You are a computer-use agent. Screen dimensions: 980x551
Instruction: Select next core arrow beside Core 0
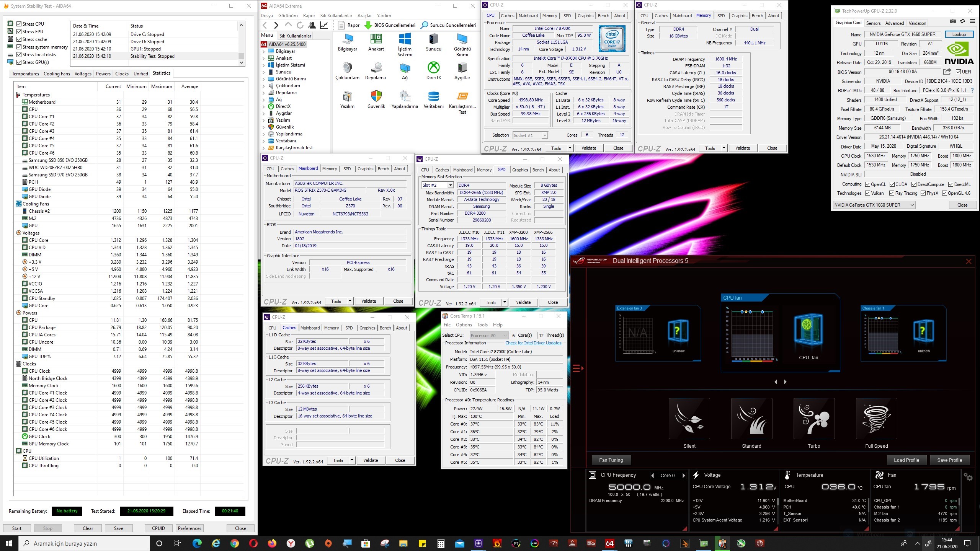point(684,475)
